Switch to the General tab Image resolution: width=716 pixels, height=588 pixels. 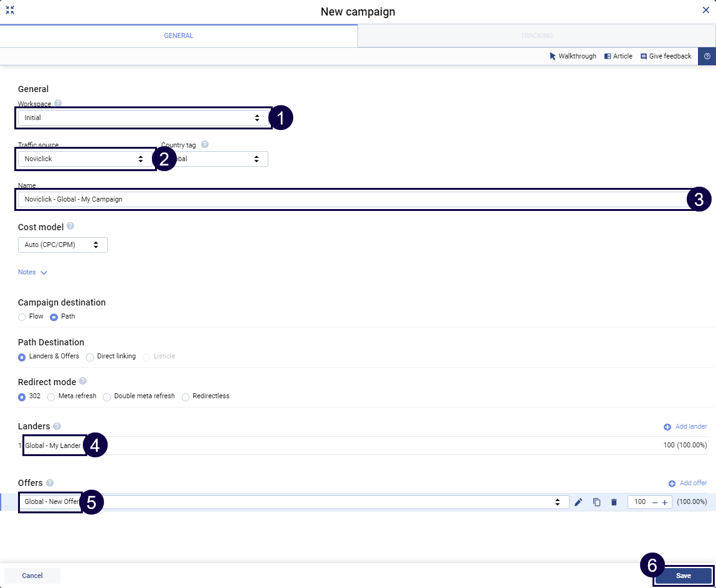coord(178,36)
